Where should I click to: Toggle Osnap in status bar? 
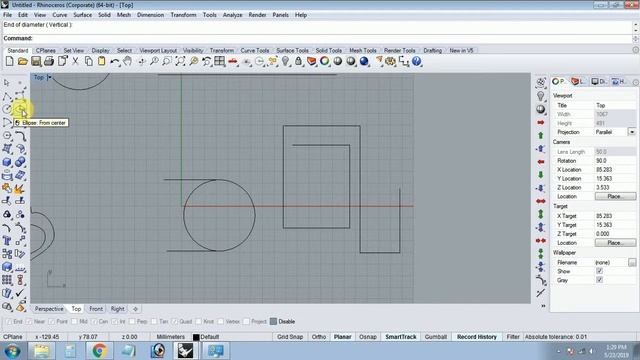(368, 337)
